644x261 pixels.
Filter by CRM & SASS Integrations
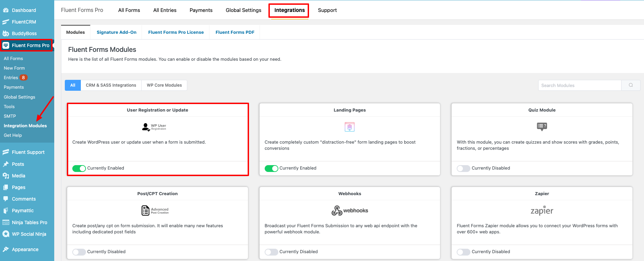111,85
